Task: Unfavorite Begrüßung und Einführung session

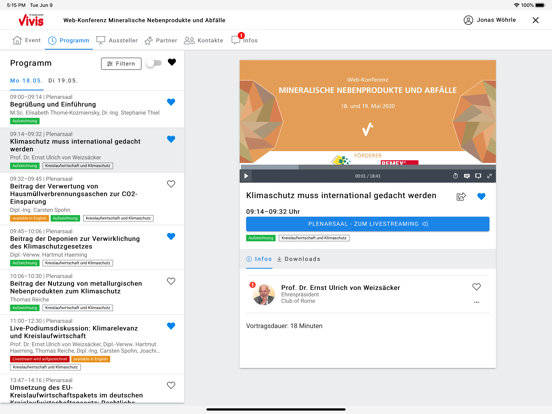Action: click(x=171, y=102)
